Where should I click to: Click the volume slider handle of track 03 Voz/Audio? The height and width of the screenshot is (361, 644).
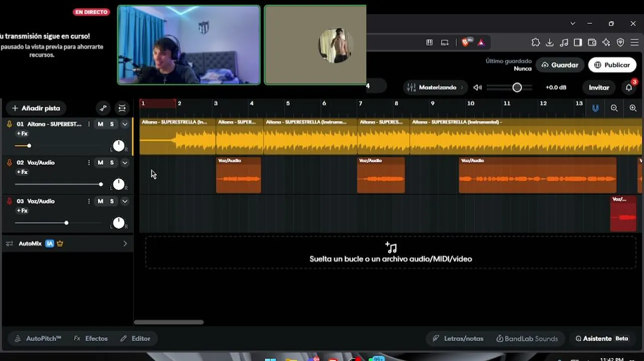(66, 223)
